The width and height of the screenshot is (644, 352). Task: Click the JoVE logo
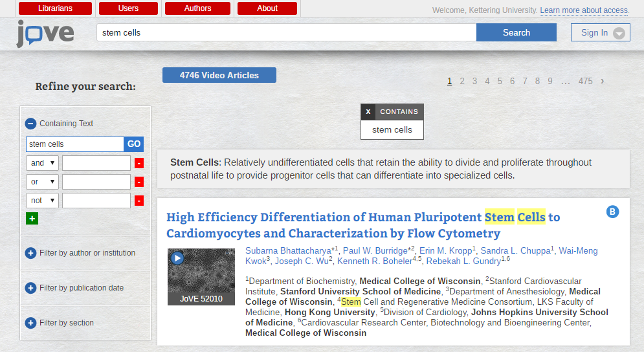pyautogui.click(x=45, y=34)
